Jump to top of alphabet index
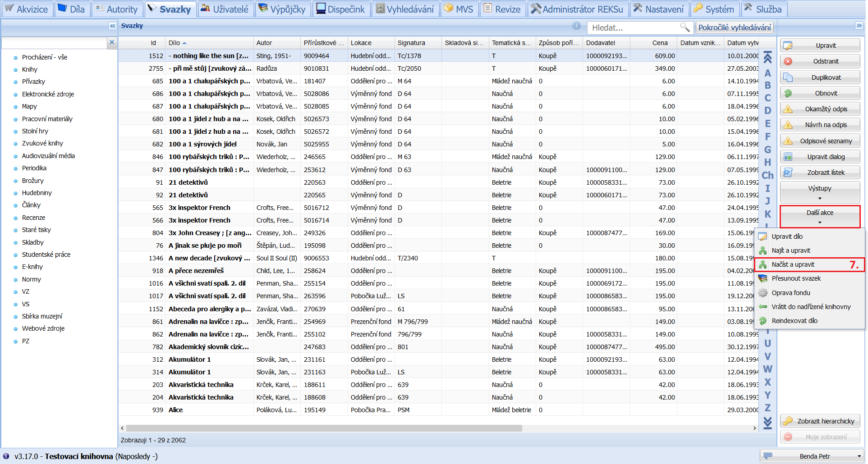Image resolution: width=868 pixels, height=464 pixels. 767,58
